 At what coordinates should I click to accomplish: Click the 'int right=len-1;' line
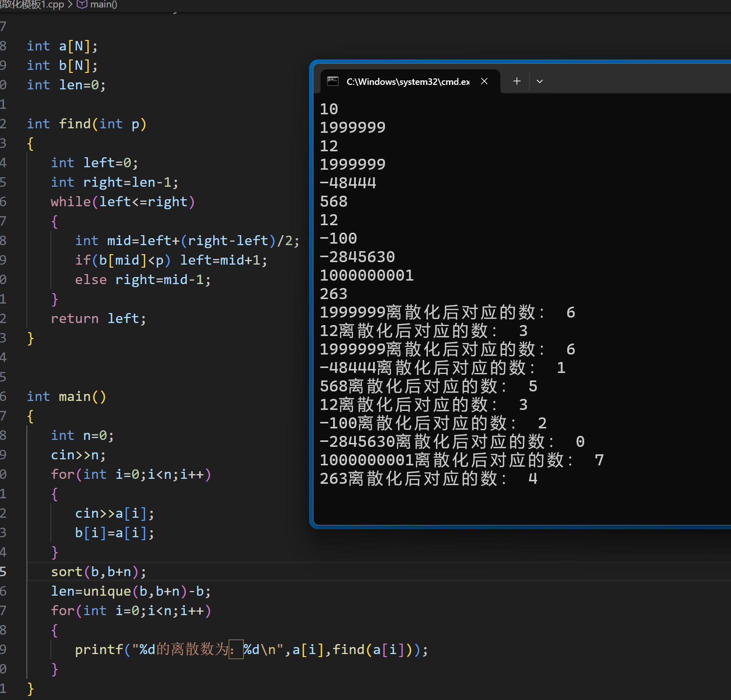click(x=115, y=182)
